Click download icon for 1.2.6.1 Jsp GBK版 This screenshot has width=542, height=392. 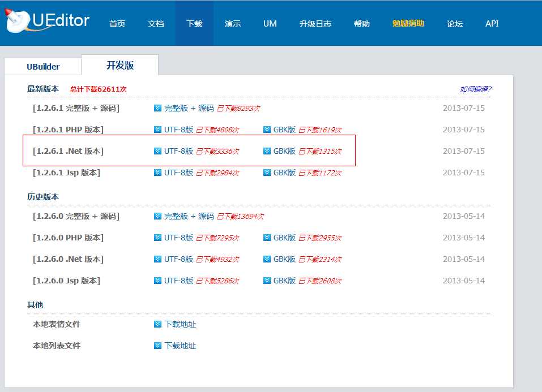(267, 173)
